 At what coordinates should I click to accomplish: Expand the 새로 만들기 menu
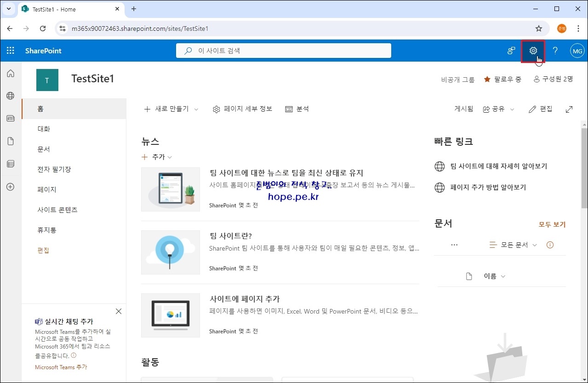pos(171,109)
